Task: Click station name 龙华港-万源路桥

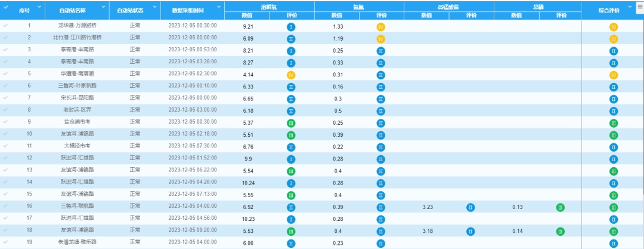Action: pyautogui.click(x=76, y=26)
